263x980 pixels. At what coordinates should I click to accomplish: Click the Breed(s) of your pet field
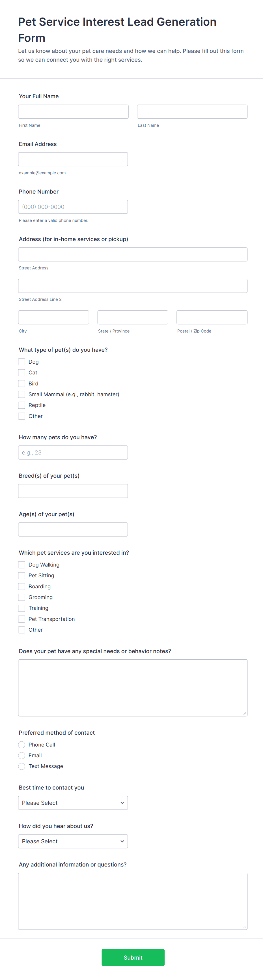tap(73, 491)
